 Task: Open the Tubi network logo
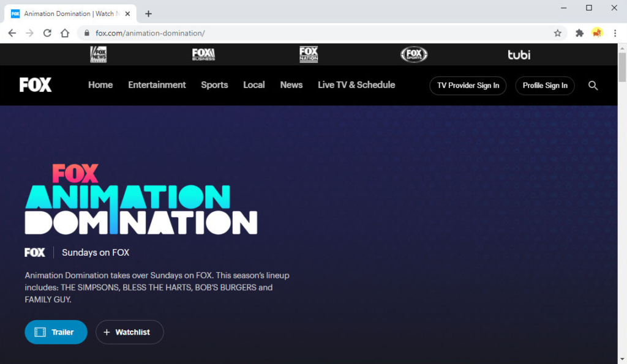(x=519, y=54)
